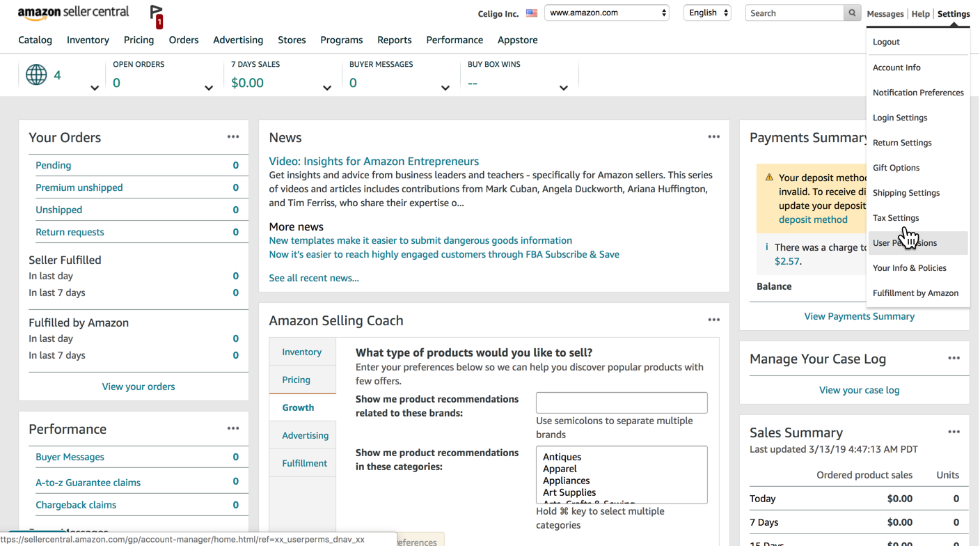Viewport: 980px width, 546px height.
Task: Click the View Payments Summary link
Action: click(x=859, y=316)
